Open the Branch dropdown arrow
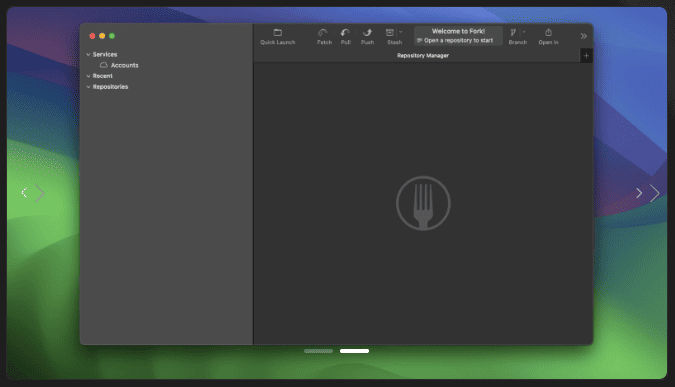Viewport: 675px width, 387px height. [524, 32]
